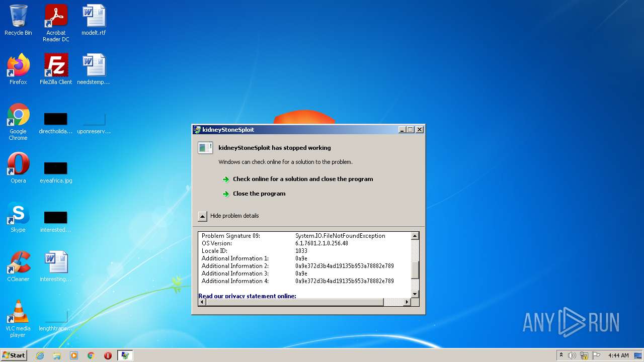Open the Start menu
The image size is (644, 362).
click(14, 355)
